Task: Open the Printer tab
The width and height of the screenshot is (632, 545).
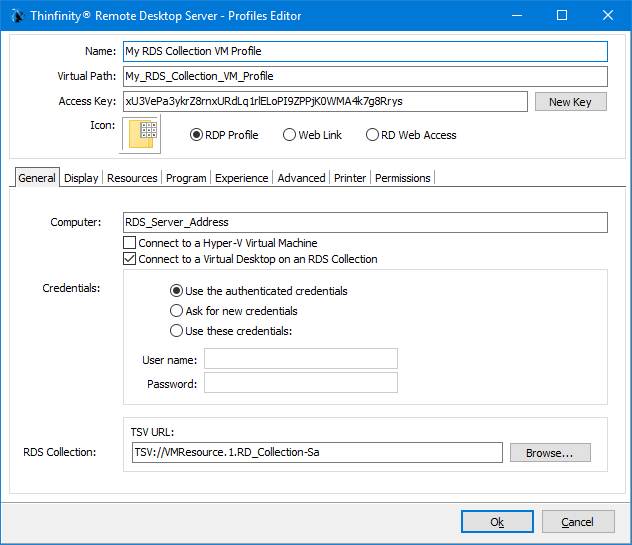Action: (x=350, y=178)
